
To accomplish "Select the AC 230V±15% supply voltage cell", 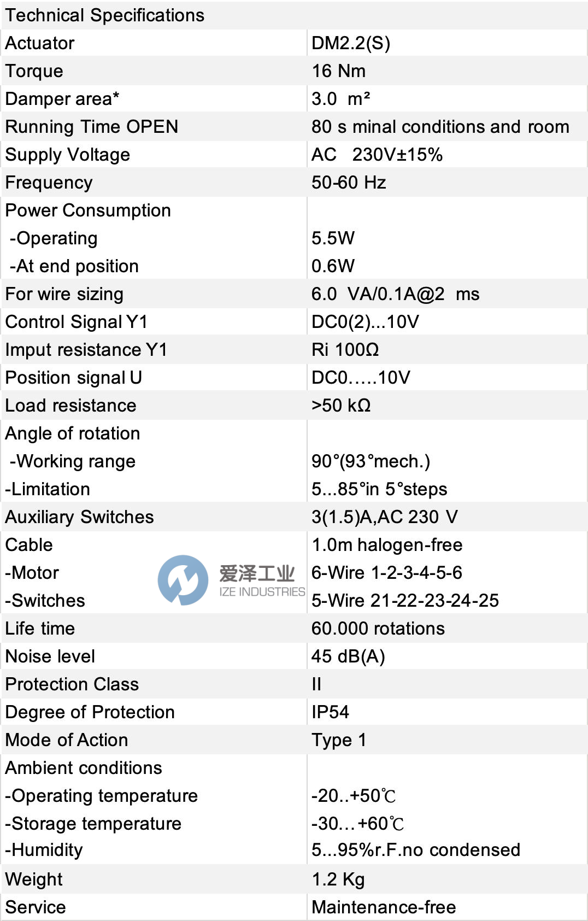I will pyautogui.click(x=377, y=155).
